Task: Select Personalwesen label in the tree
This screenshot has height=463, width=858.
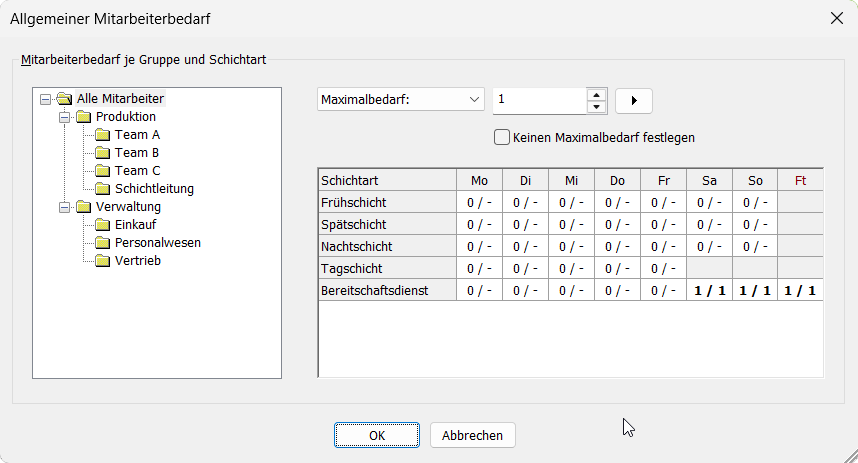Action: point(158,243)
